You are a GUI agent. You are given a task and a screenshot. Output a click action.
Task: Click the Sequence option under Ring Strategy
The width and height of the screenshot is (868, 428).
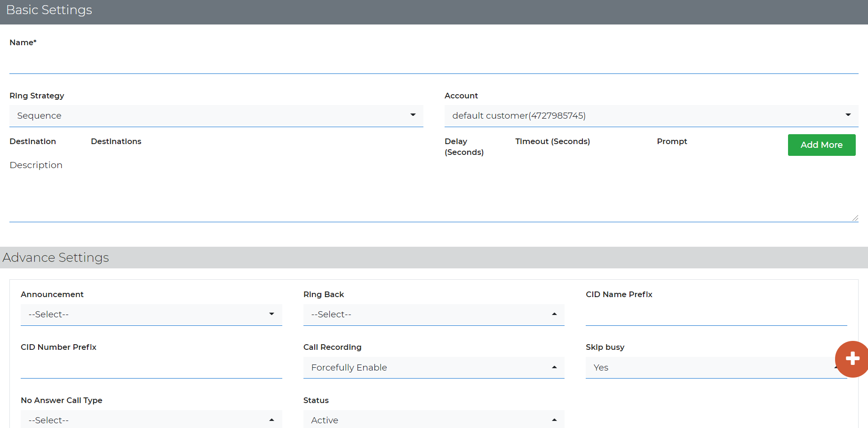[x=39, y=115]
